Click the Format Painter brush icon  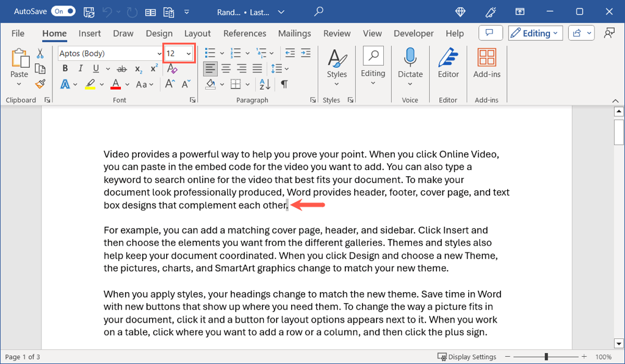(x=40, y=84)
